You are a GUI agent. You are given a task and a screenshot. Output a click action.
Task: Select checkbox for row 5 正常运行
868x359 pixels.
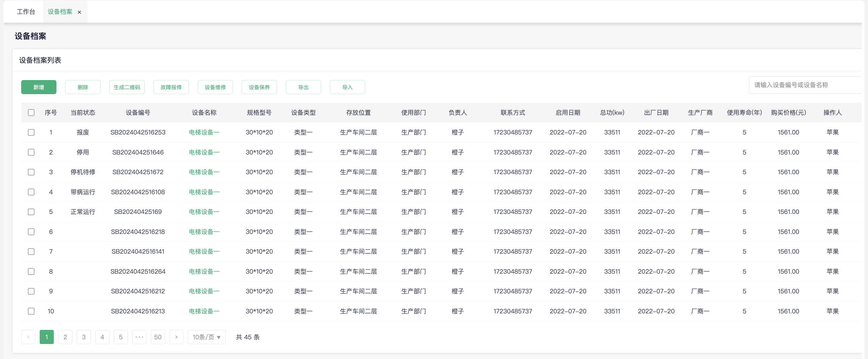[31, 212]
